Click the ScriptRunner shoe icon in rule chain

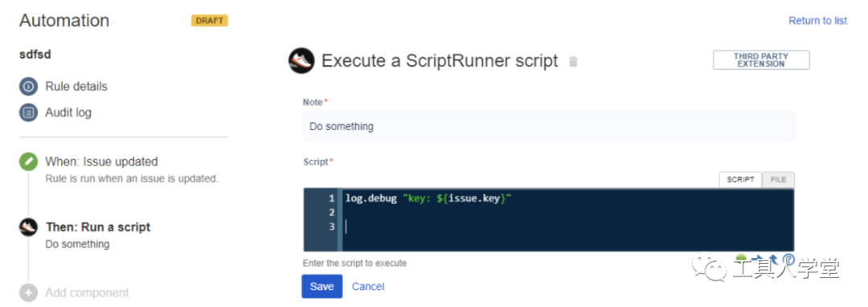coord(28,227)
